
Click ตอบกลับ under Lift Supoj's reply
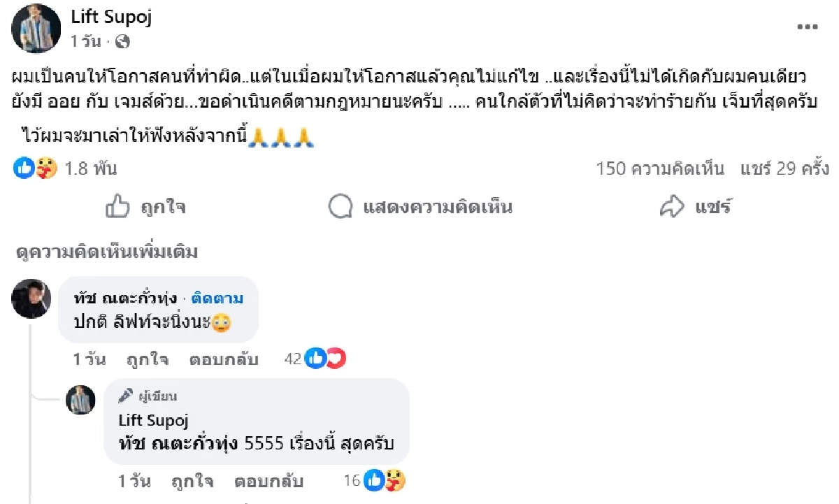(269, 481)
